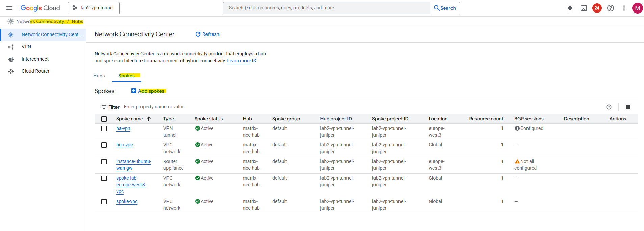This screenshot has height=231, width=644.
Task: Check the hub-vpc row checkbox
Action: [104, 145]
